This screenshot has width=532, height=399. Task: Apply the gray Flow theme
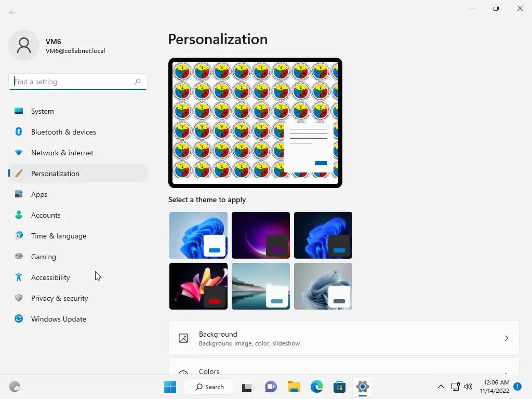(323, 286)
